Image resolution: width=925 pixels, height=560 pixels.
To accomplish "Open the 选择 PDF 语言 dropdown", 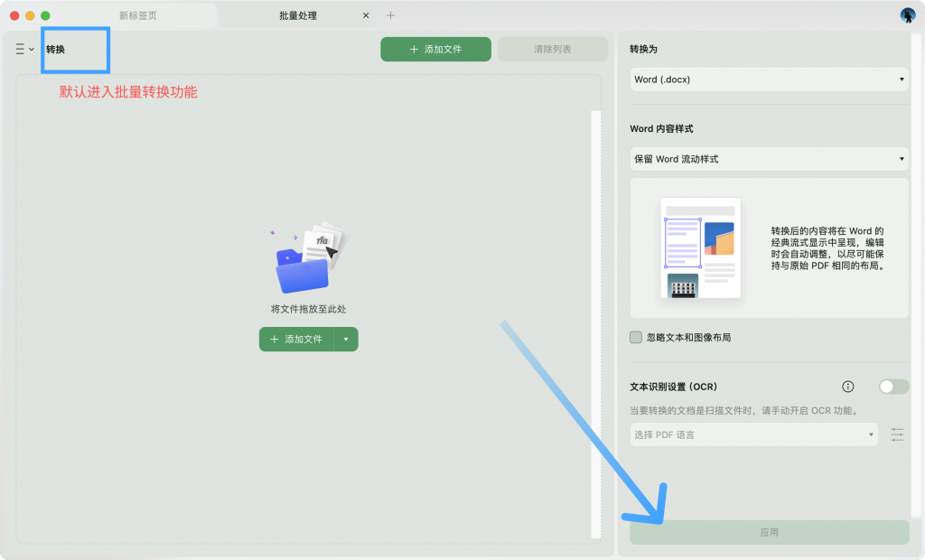I will point(754,434).
